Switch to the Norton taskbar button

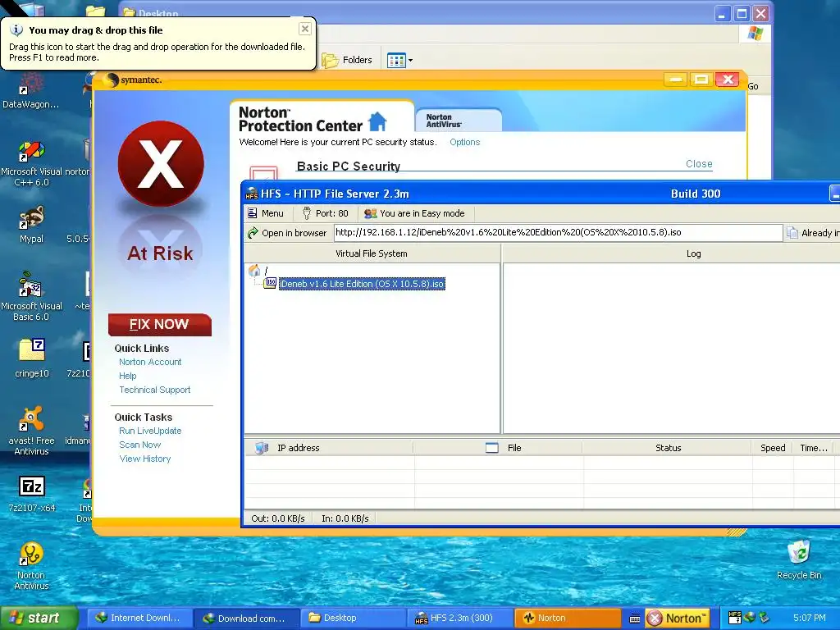point(567,618)
